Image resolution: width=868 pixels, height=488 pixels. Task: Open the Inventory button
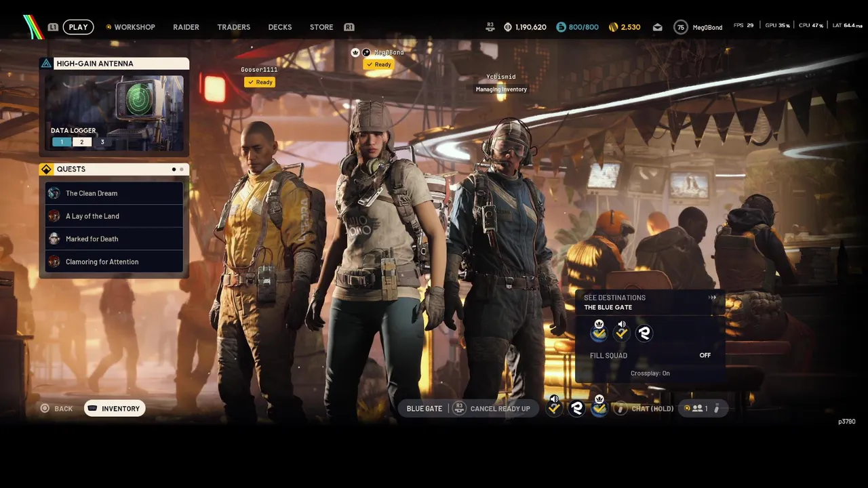tap(115, 409)
